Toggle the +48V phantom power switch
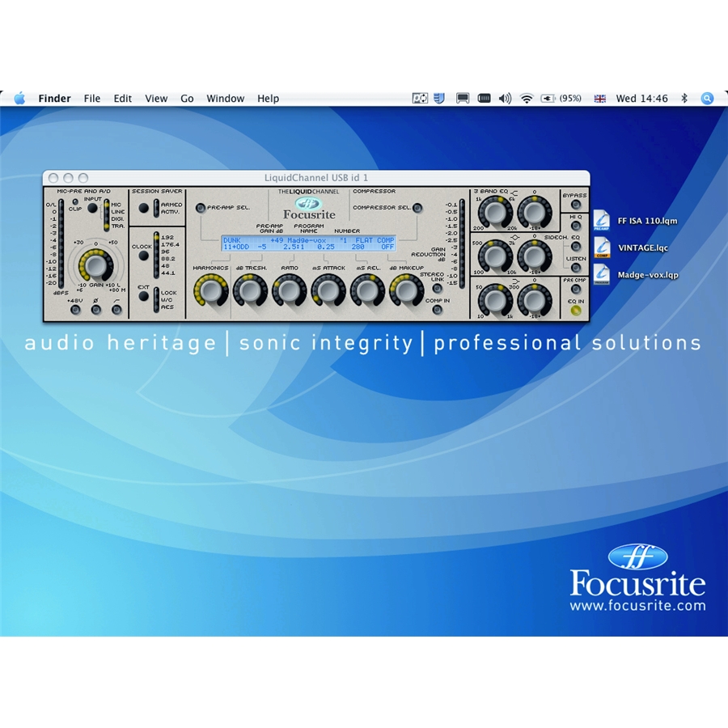Viewport: 728px width, 728px height. pos(75,310)
